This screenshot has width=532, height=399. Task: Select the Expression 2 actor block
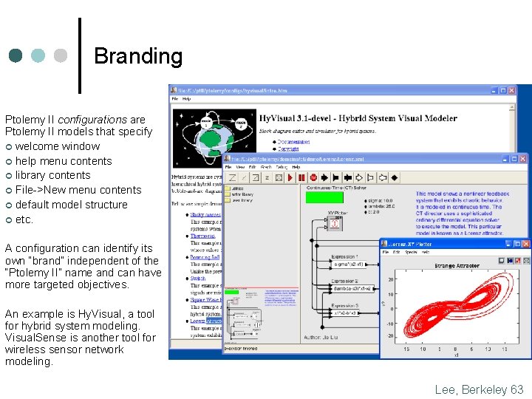pos(352,288)
